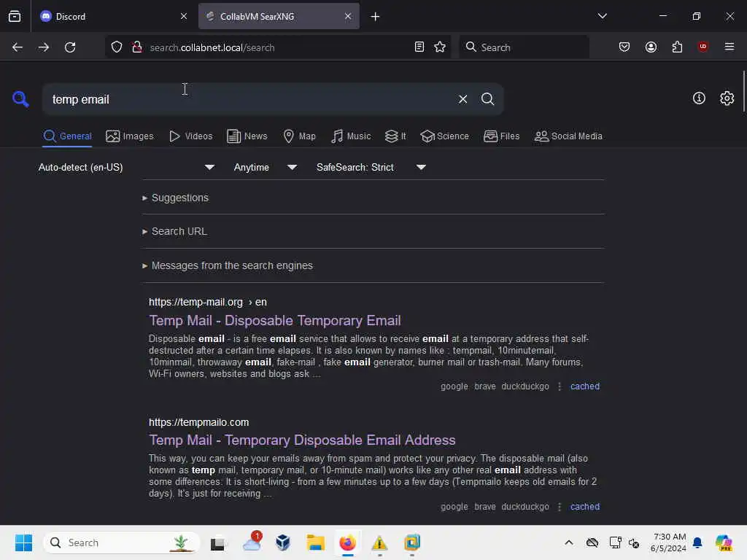
Task: Open Temp Mail - Disposable Temporary Email result
Action: 274,321
